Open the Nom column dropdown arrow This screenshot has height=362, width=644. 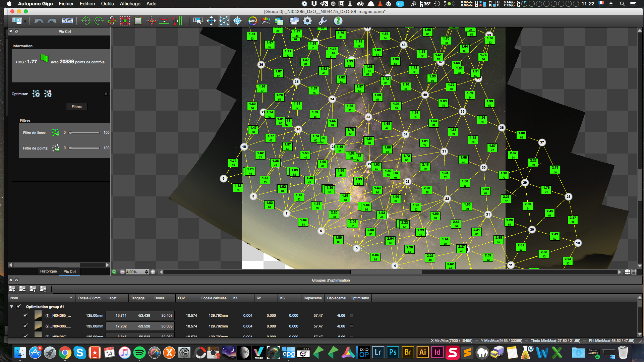pos(71,298)
